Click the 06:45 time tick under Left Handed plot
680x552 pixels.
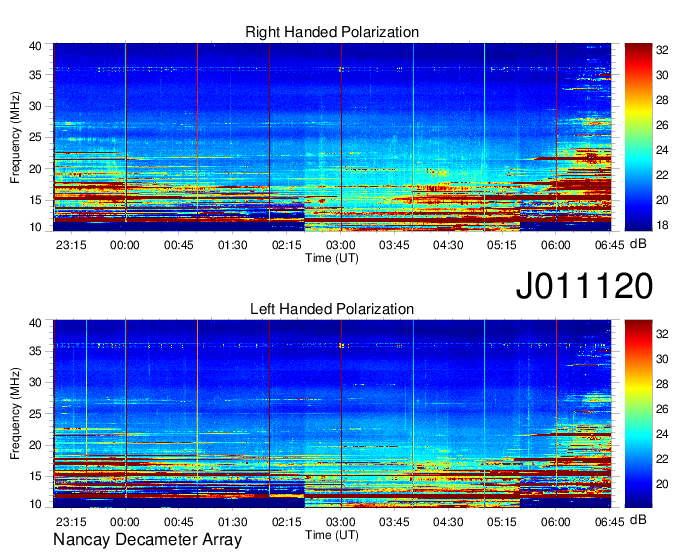(609, 522)
